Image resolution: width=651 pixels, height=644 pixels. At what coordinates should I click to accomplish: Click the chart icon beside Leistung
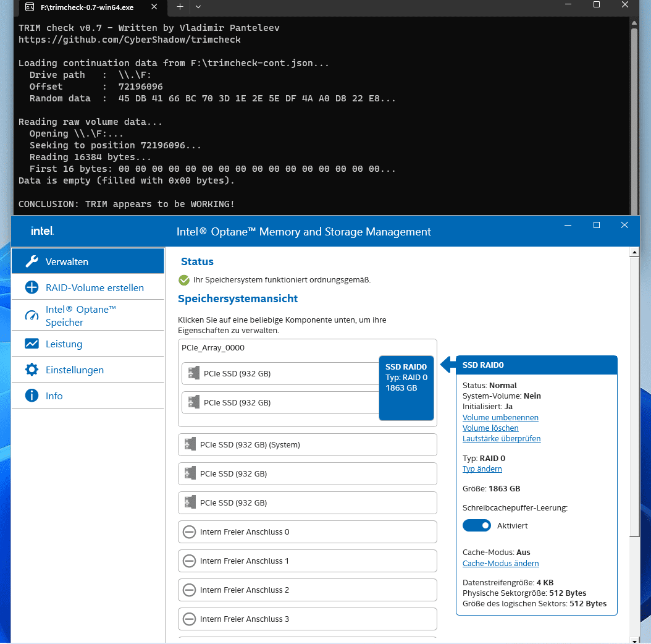coord(32,344)
